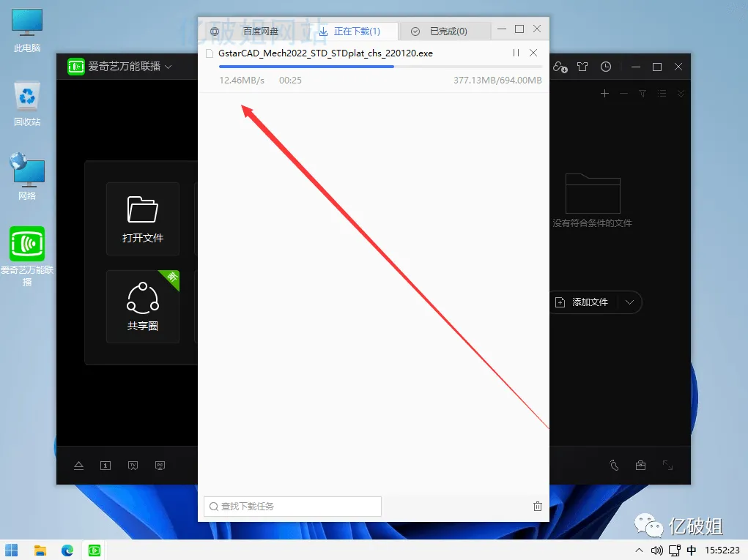Image resolution: width=748 pixels, height=560 pixels.
Task: Click the 377.13MB/694.00MB size text
Action: (497, 80)
